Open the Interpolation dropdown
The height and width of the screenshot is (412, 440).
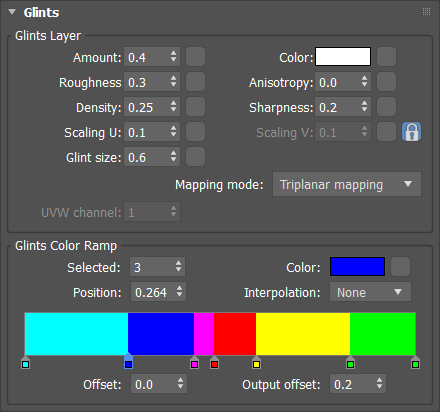point(370,292)
